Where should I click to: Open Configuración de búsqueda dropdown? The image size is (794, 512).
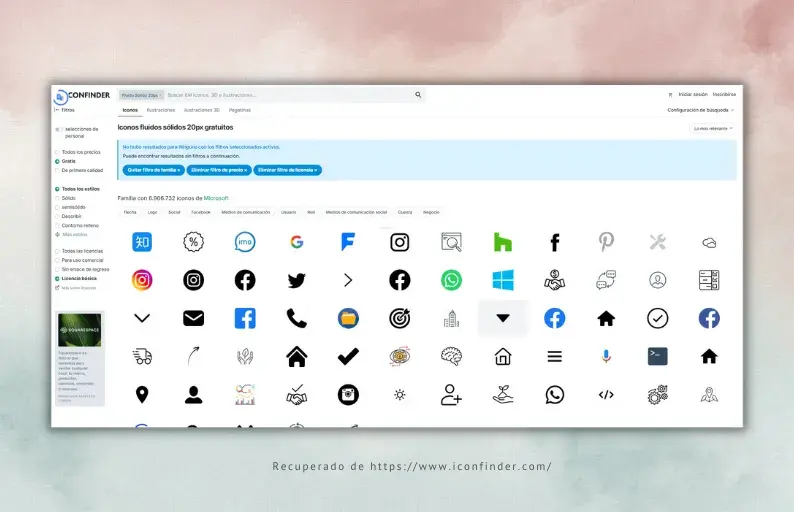[700, 110]
